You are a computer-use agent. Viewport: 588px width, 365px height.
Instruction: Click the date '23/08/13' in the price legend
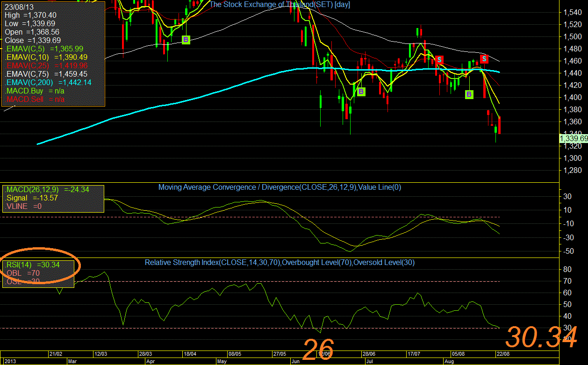[x=18, y=7]
